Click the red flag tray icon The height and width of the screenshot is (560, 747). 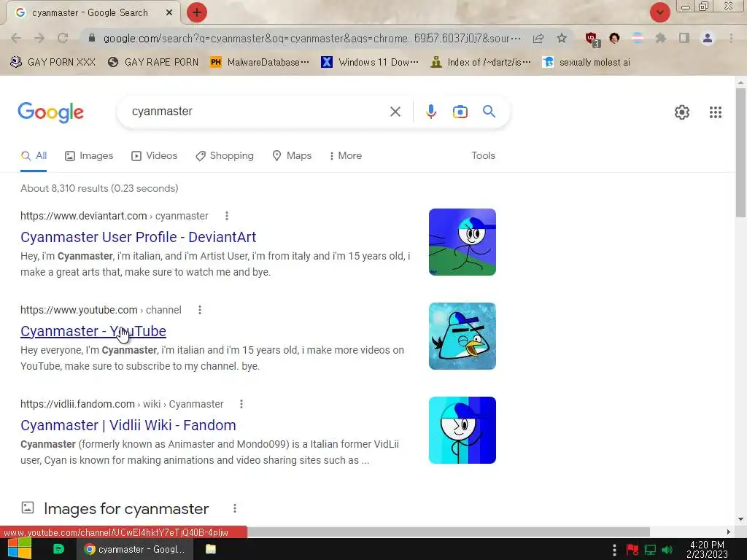(632, 550)
